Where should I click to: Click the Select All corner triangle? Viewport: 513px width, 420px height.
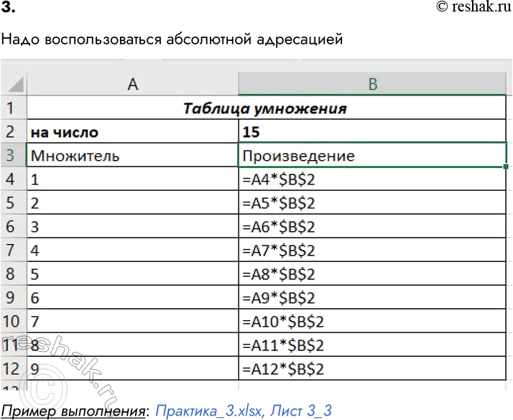[14, 85]
